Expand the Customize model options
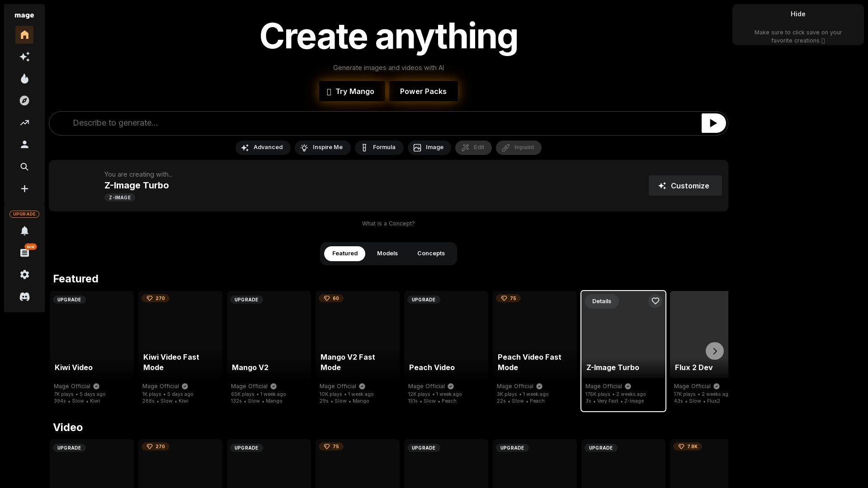The height and width of the screenshot is (488, 868). point(685,186)
